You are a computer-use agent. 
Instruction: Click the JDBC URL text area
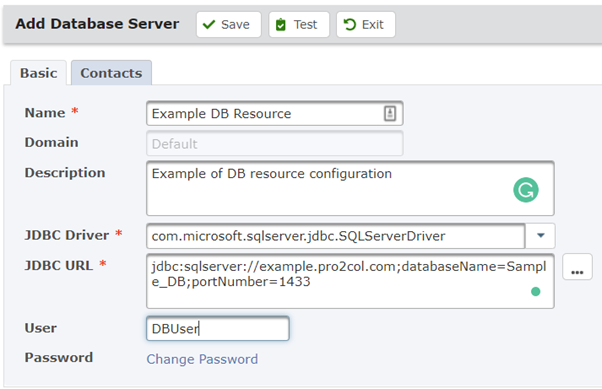click(x=350, y=281)
